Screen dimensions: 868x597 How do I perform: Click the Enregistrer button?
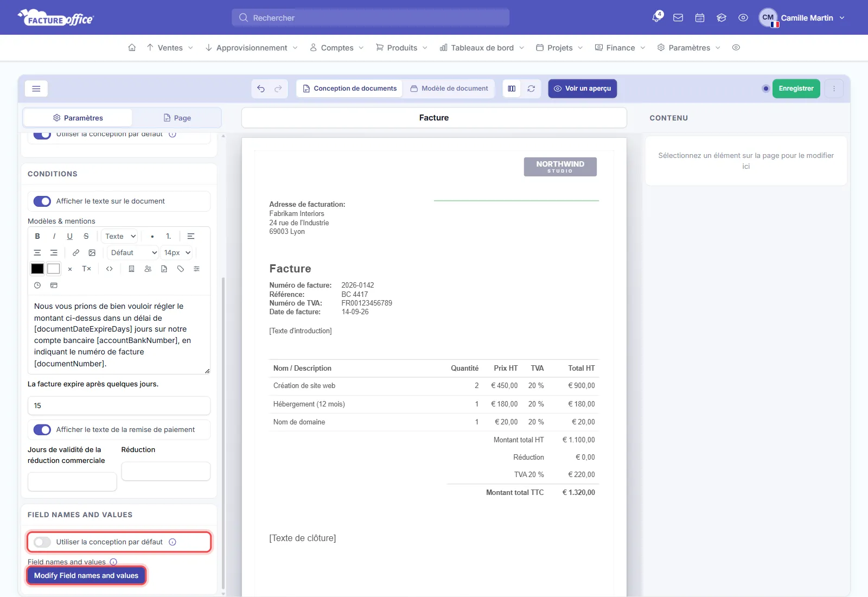[796, 88]
